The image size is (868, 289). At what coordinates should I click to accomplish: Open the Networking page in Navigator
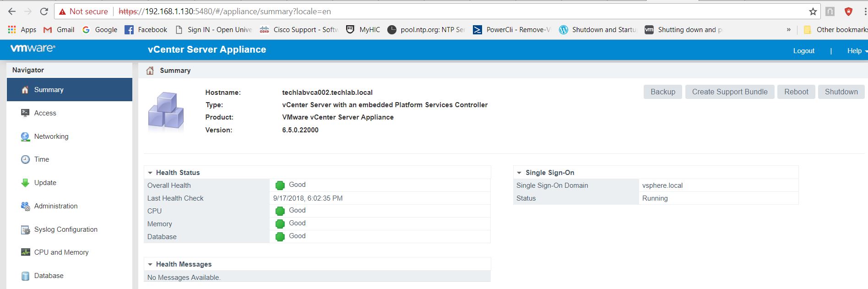click(70, 136)
